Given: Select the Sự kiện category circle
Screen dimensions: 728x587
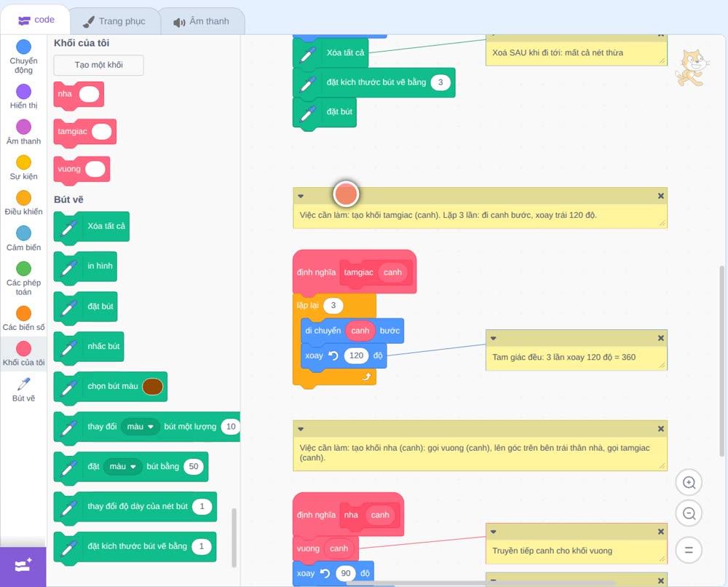Looking at the screenshot, I should pos(24,162).
